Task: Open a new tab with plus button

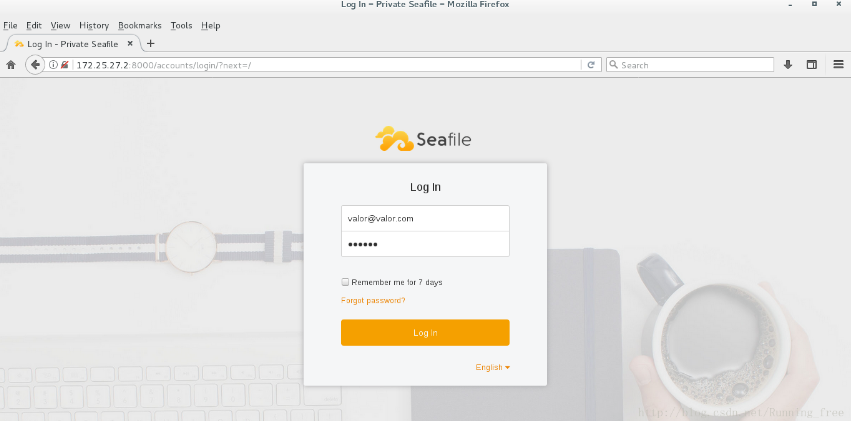Action: (151, 44)
